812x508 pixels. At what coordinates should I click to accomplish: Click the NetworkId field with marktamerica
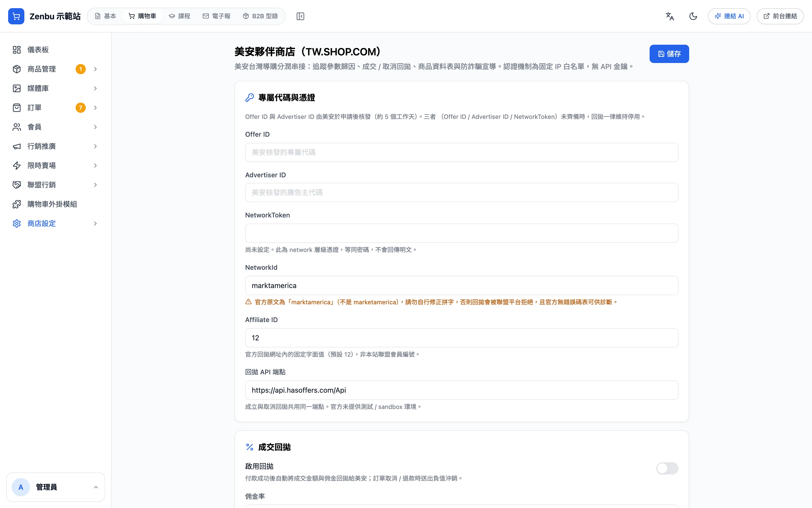[461, 285]
